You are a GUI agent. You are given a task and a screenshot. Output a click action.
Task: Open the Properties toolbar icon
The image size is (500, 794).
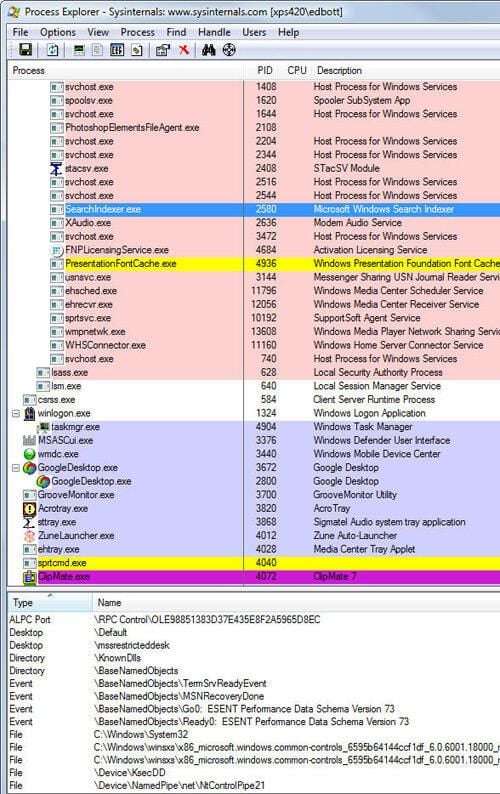[163, 50]
